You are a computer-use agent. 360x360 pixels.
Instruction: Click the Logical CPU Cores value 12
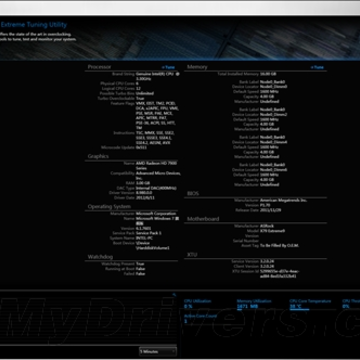click(x=138, y=88)
